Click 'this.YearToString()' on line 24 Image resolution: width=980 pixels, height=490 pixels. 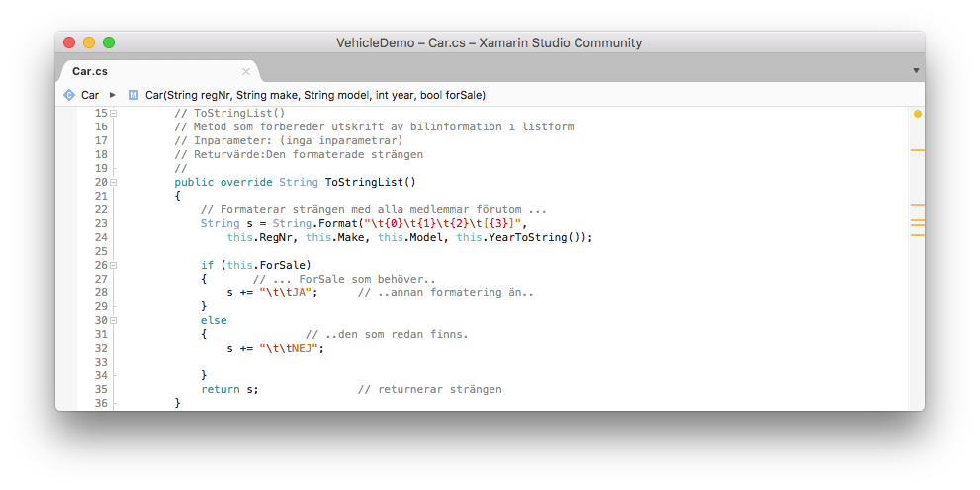[x=518, y=237]
